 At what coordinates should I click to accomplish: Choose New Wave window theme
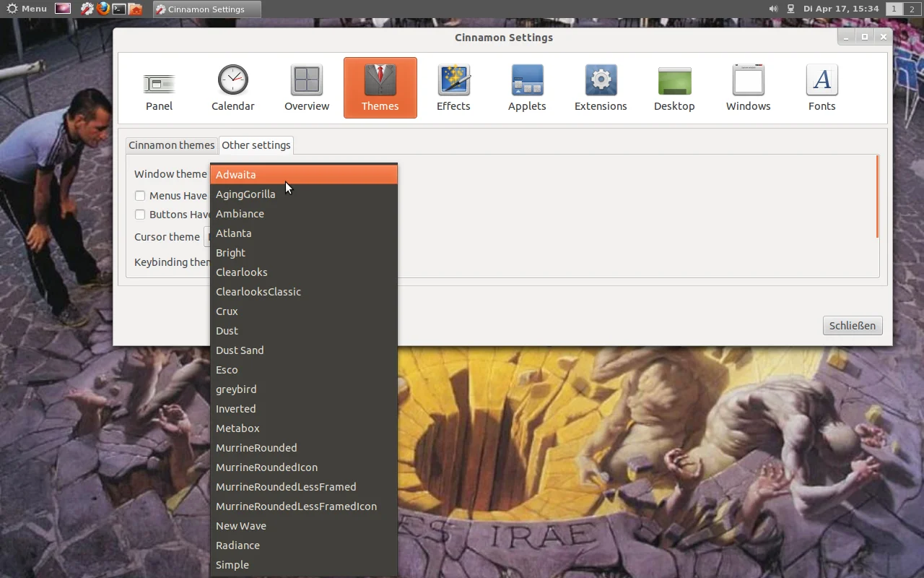(303, 525)
